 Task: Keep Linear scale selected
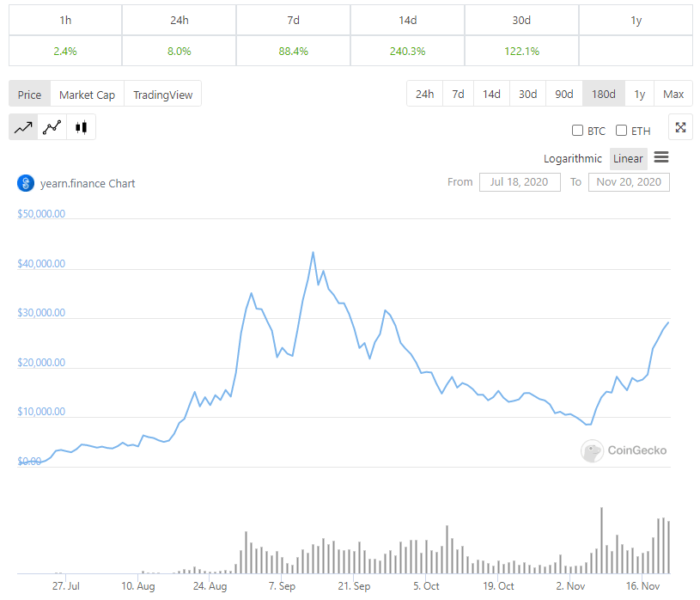click(x=628, y=158)
